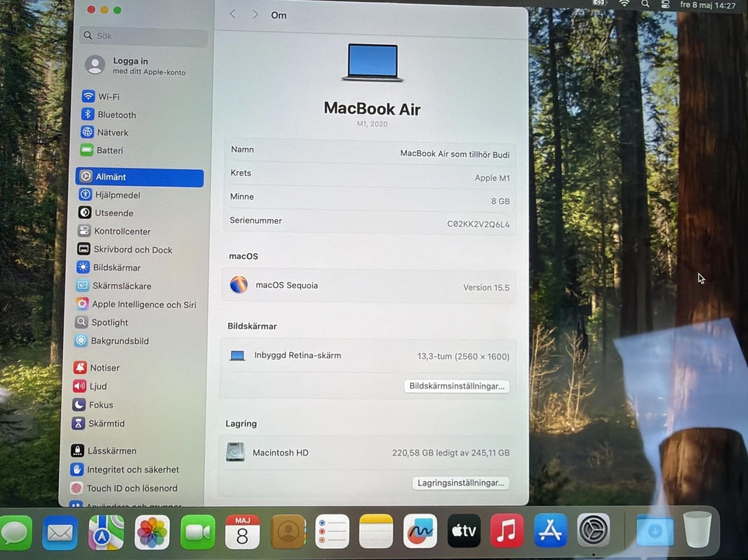Open the Trash in the Dock
Viewport: 748px width, 560px height.
(697, 529)
